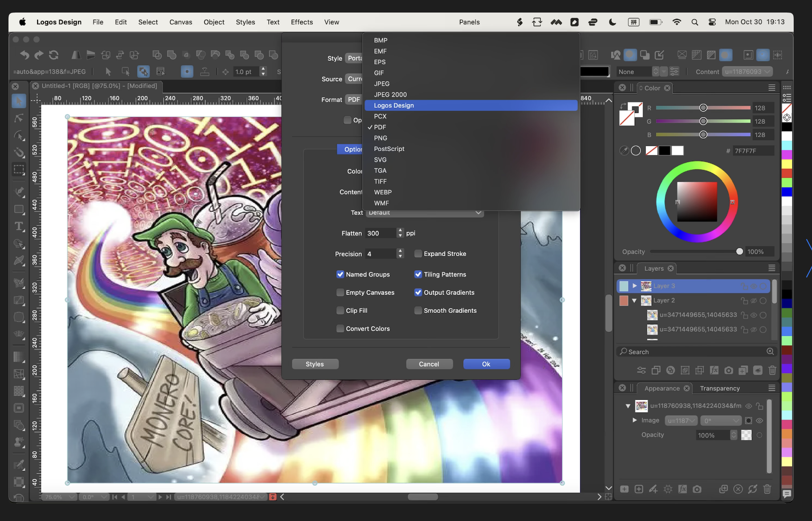The image size is (812, 521).
Task: Switch to the Transparency tab
Action: tap(720, 388)
